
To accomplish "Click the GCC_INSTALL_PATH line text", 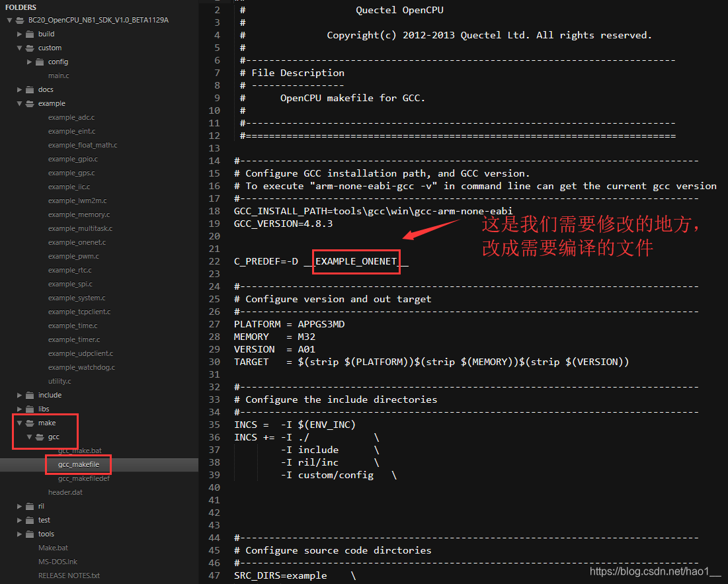I will click(374, 212).
